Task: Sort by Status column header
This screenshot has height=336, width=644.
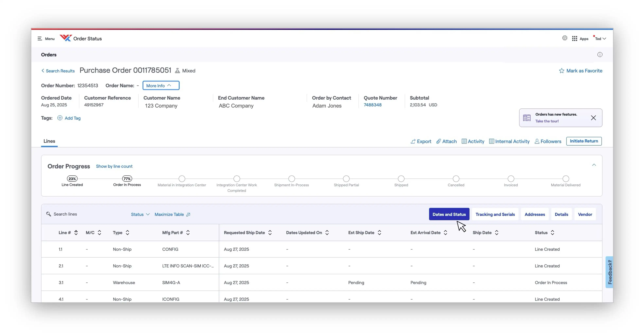Action: click(553, 233)
